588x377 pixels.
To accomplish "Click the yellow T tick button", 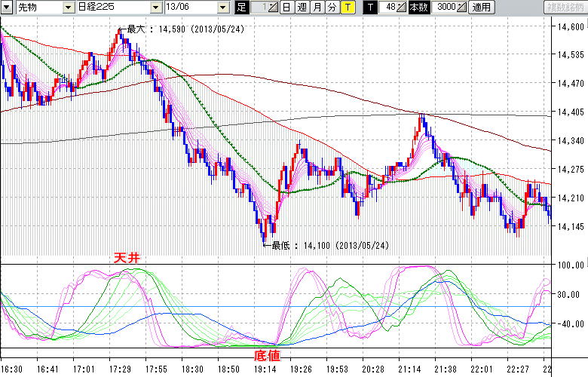I will tap(347, 8).
